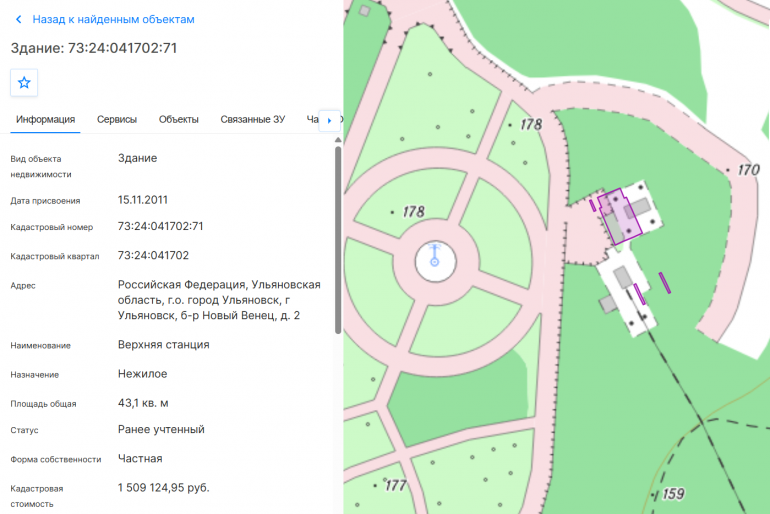Click the favorite star icon
Image resolution: width=770 pixels, height=514 pixels.
[24, 82]
